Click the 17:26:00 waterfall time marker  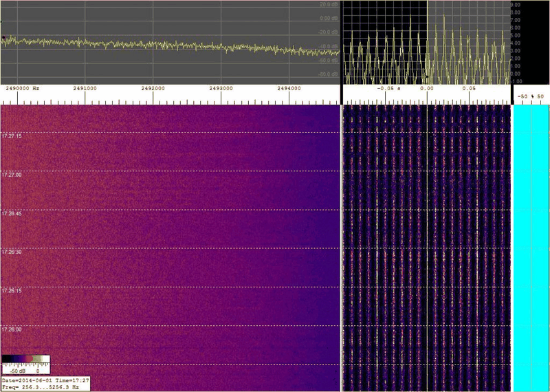click(12, 329)
